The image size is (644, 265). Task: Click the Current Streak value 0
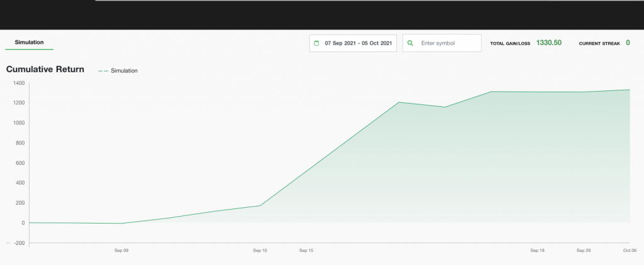pyautogui.click(x=628, y=43)
